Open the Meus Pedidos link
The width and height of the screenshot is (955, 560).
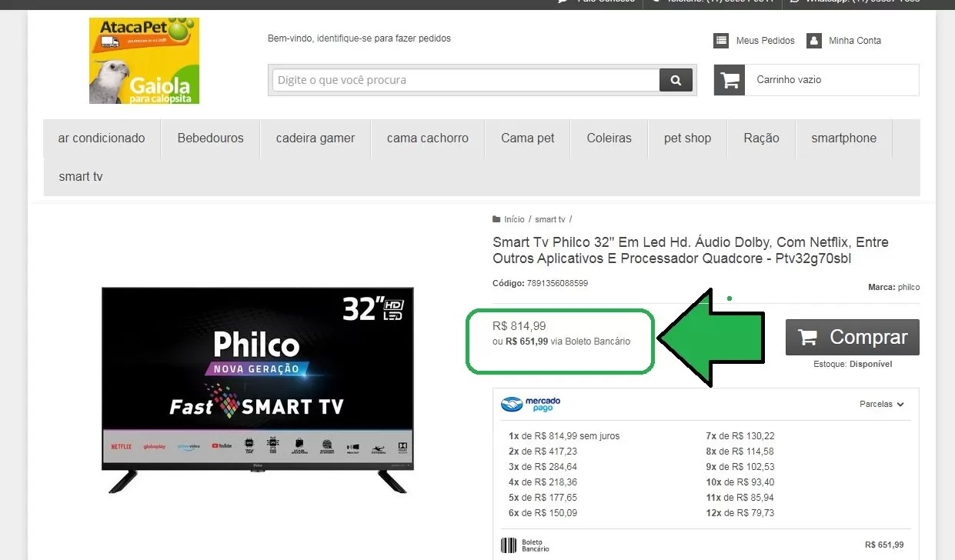[x=766, y=41]
